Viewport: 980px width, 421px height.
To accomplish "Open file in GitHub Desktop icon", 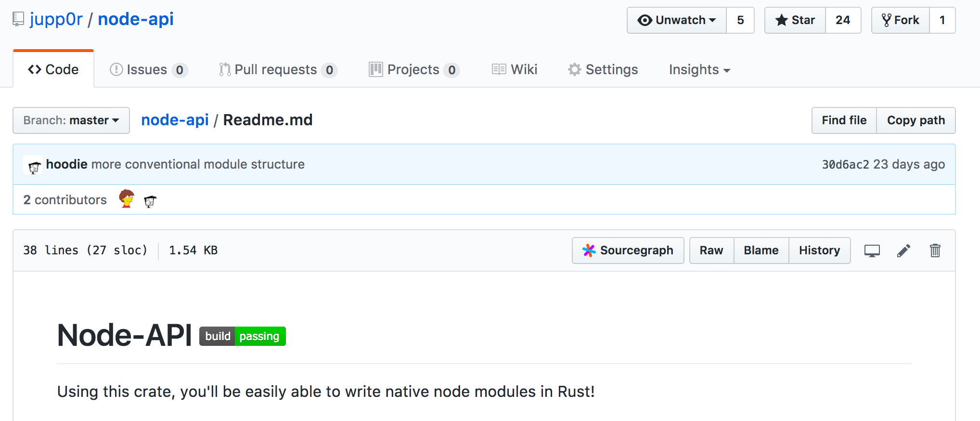I will [872, 251].
